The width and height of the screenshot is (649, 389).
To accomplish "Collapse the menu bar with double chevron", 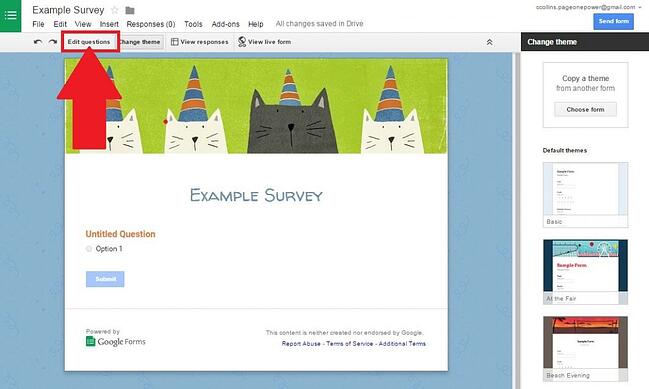I will (489, 42).
